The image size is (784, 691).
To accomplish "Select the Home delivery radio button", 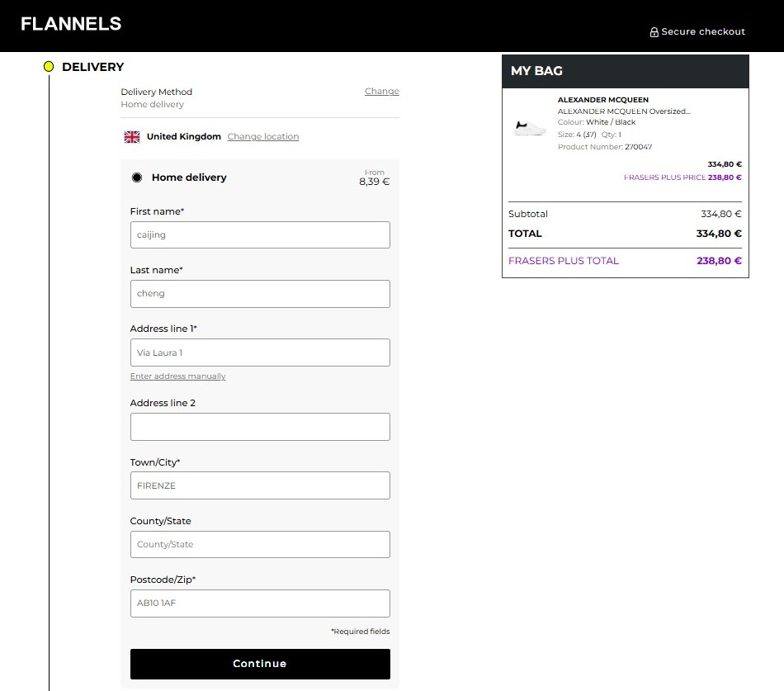I will tap(136, 177).
